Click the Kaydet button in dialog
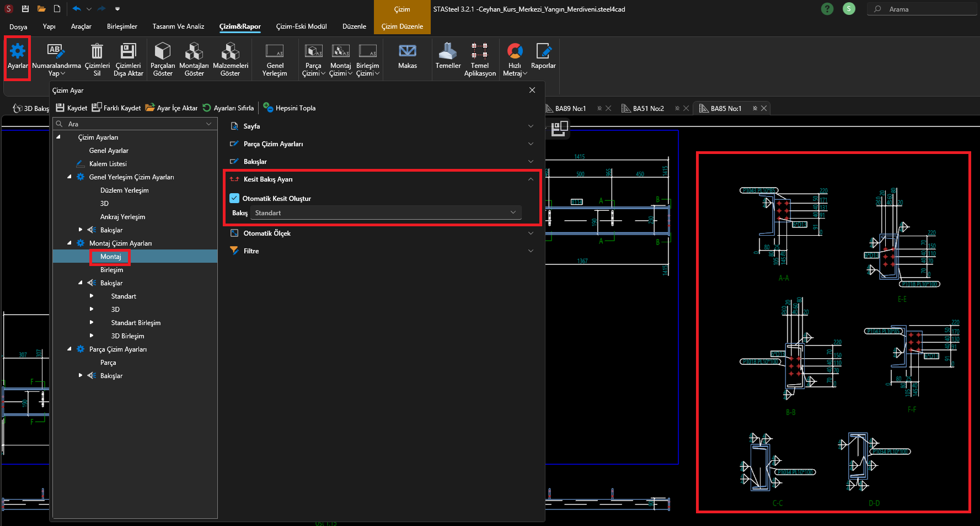The width and height of the screenshot is (980, 526). point(72,108)
